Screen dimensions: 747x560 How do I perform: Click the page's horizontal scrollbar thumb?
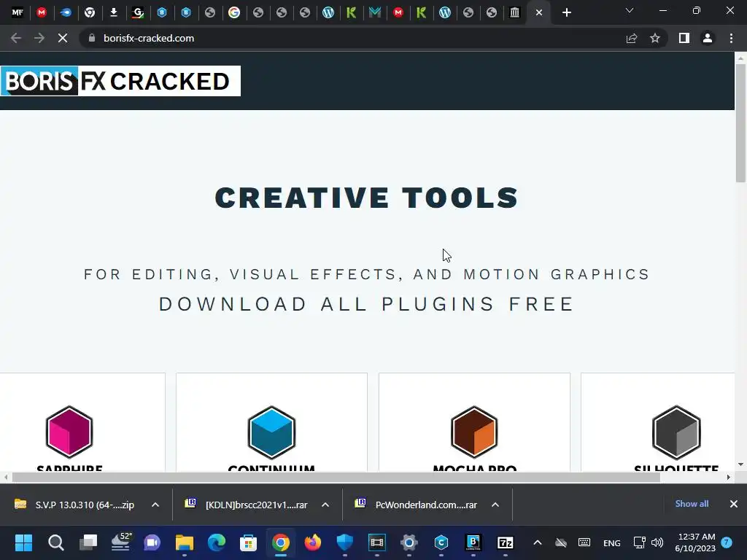tap(336, 477)
